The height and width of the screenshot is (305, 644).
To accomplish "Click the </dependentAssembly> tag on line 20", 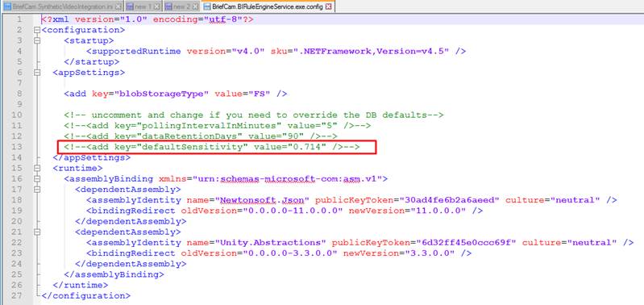I will click(131, 221).
